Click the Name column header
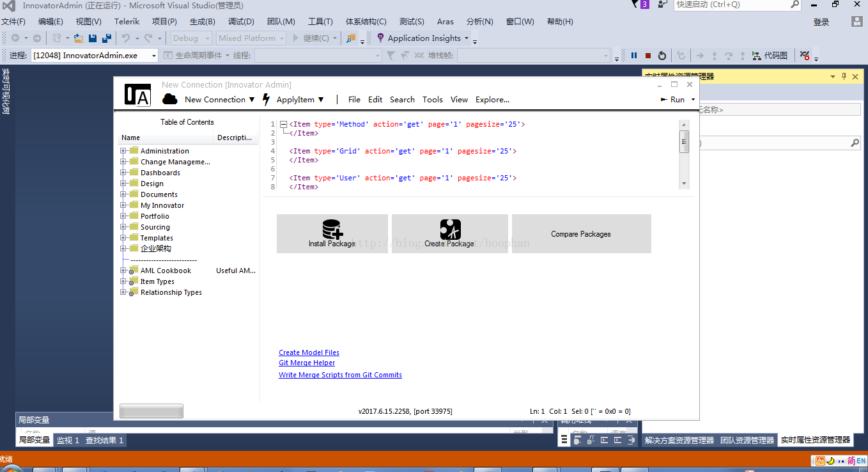The image size is (868, 472). [167, 138]
